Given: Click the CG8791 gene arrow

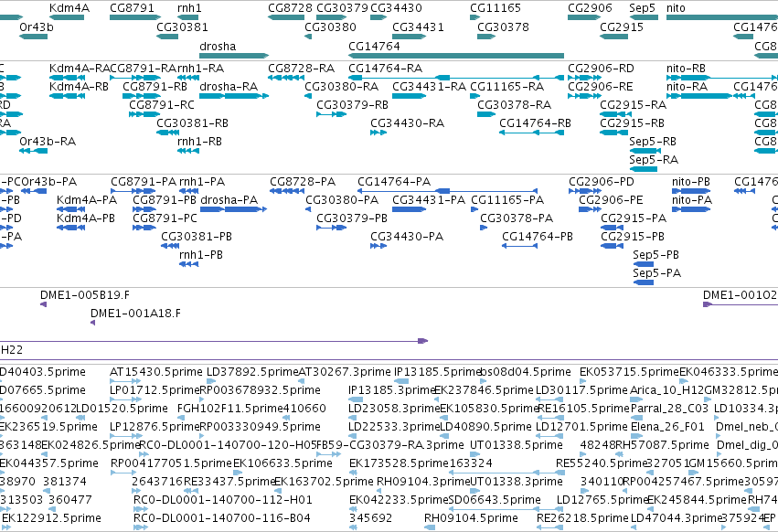Looking at the screenshot, I should coord(135,17).
